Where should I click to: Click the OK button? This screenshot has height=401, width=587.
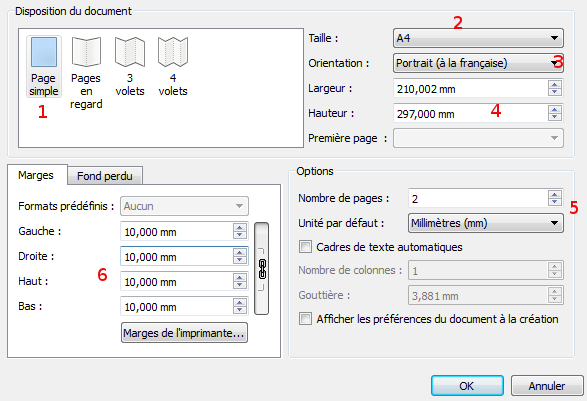click(467, 386)
